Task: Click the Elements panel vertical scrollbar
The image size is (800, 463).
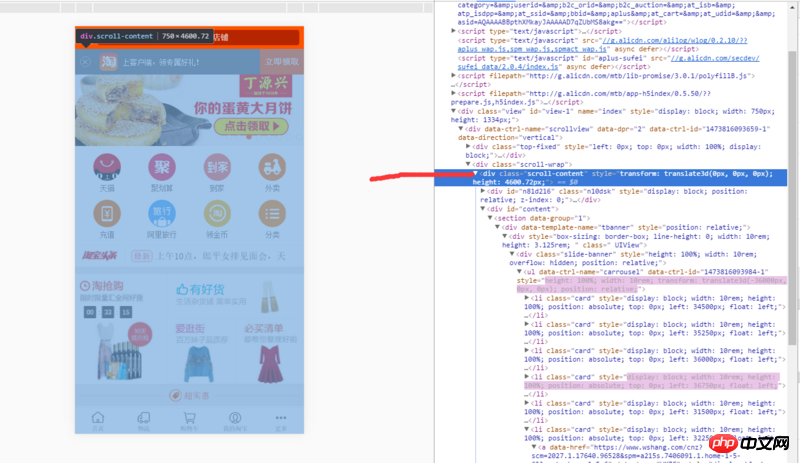Action: click(792, 198)
